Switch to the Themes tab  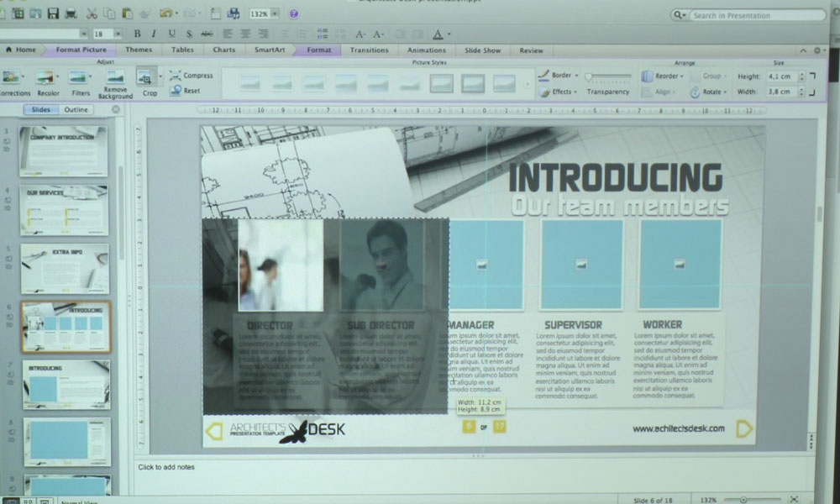click(x=139, y=50)
